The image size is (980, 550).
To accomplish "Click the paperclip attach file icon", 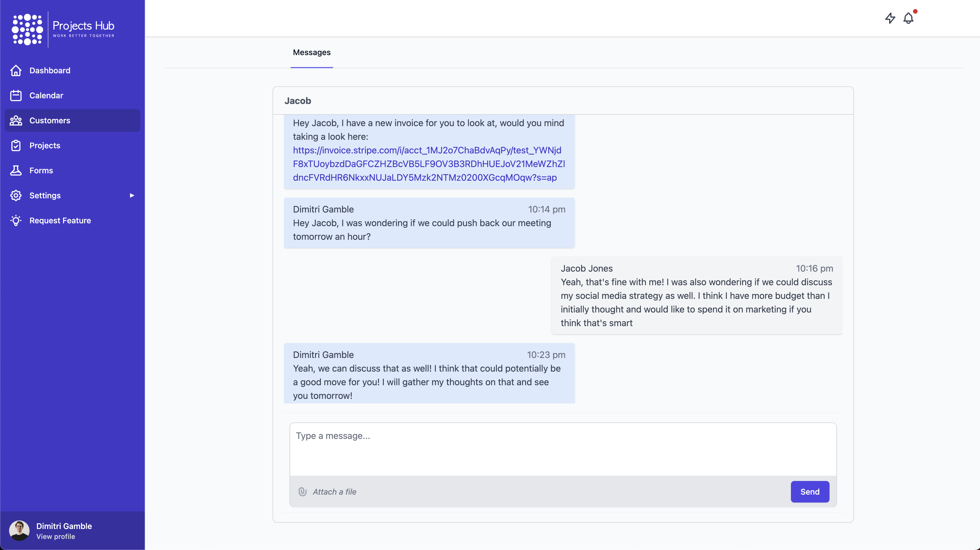I will [302, 492].
